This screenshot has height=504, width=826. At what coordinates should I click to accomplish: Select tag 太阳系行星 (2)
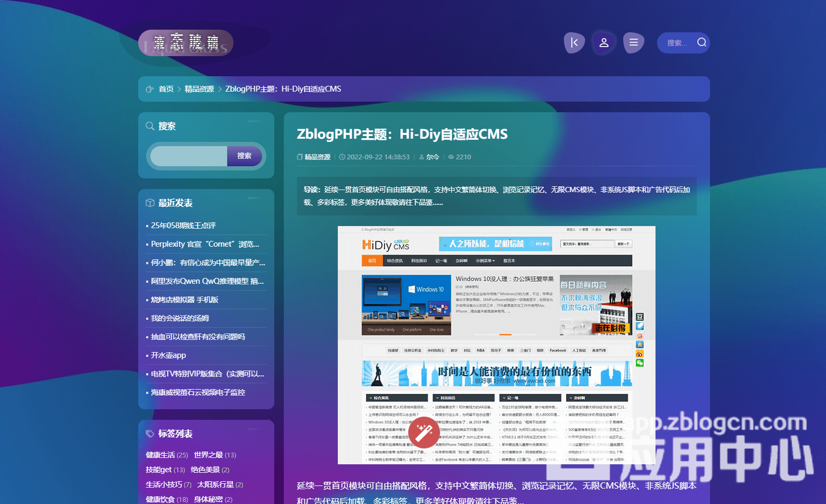coord(220,484)
